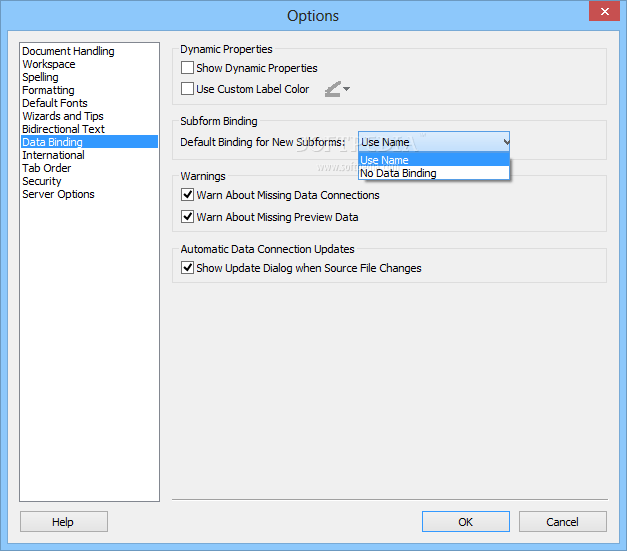The image size is (627, 551).
Task: Open Bidirectional Text options
Action: [x=89, y=129]
